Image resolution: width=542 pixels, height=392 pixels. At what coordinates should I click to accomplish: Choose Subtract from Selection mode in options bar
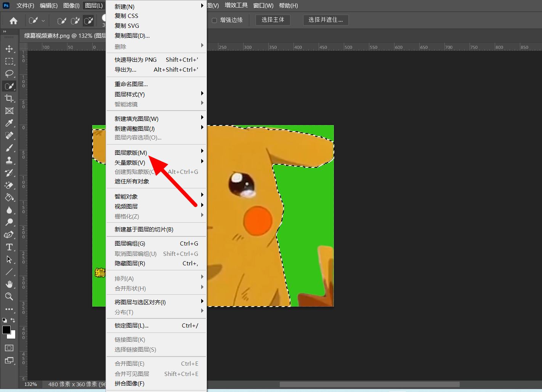coord(88,21)
